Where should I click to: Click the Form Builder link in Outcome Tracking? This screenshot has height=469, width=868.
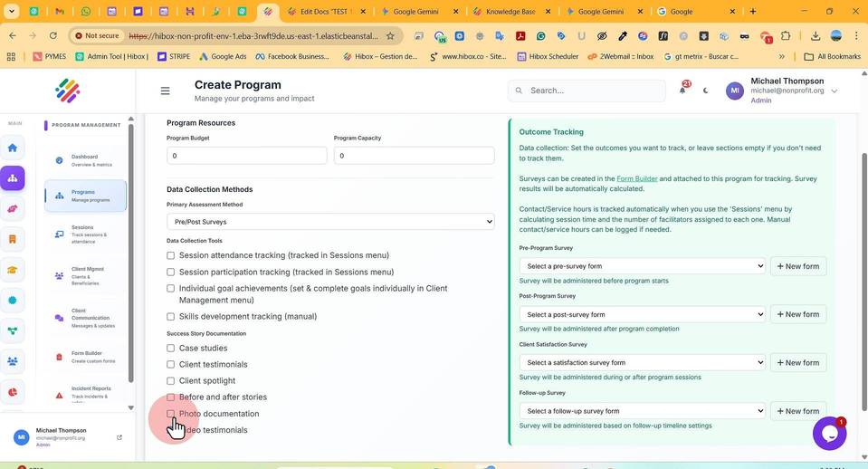[636, 179]
